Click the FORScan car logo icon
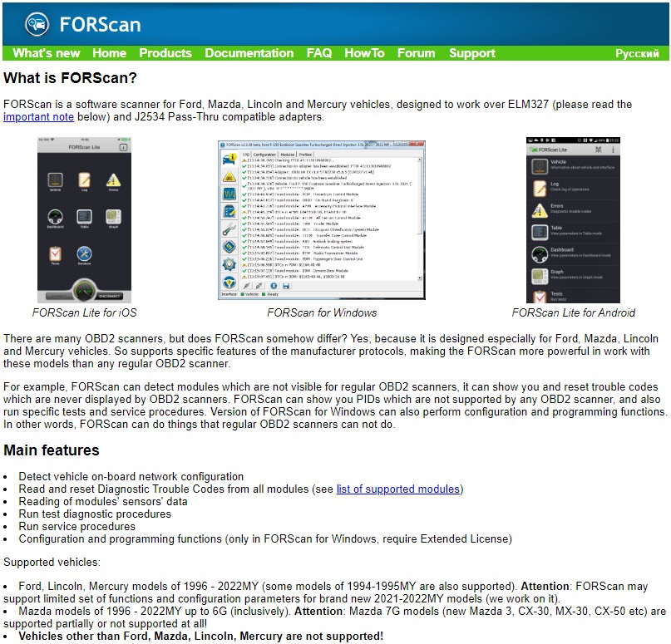Image resolution: width=671 pixels, height=644 pixels. 37,23
